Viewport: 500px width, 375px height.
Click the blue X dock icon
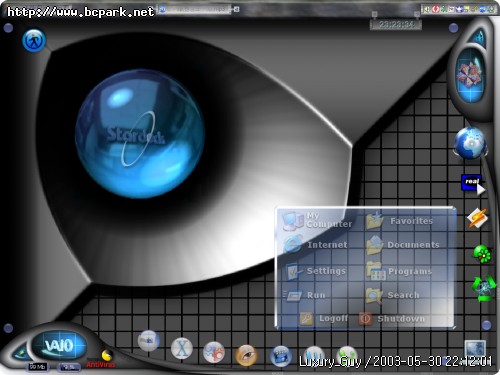coord(182,349)
